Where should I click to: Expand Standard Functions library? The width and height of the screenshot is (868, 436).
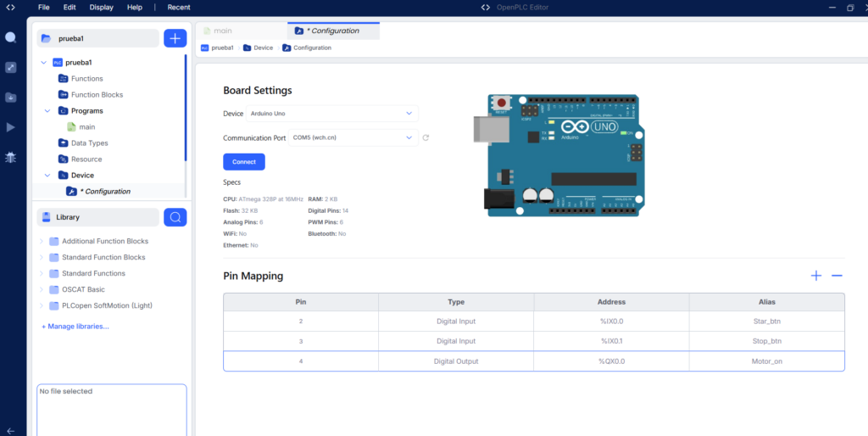point(41,274)
